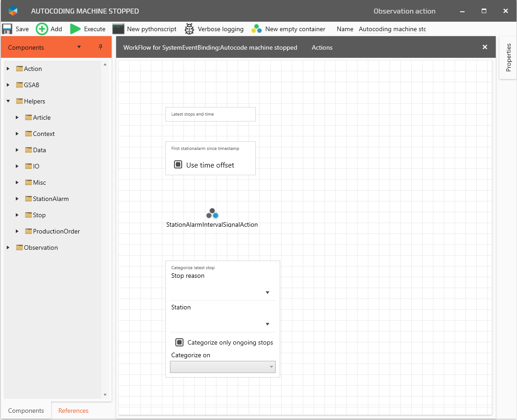The height and width of the screenshot is (420, 517).
Task: Click the Save floppy disk icon
Action: click(7, 29)
